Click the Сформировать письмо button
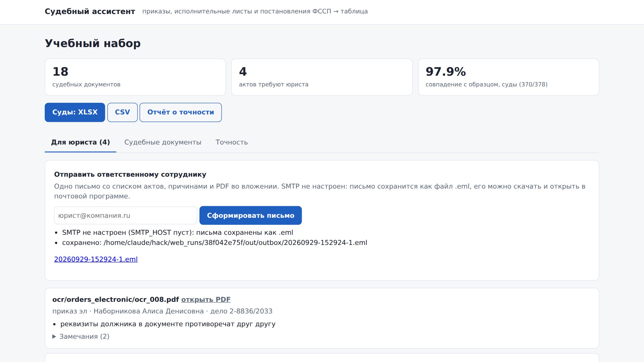 click(x=250, y=215)
